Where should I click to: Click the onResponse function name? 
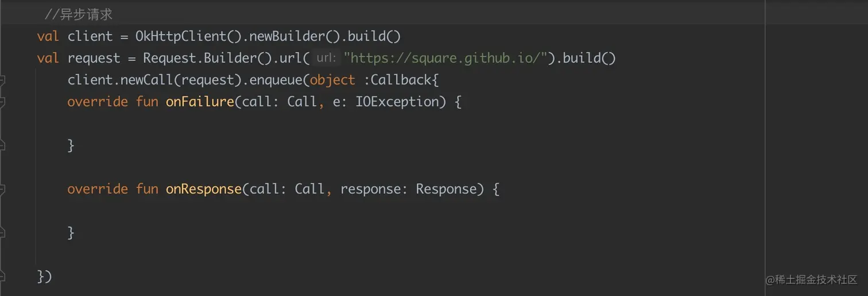[204, 189]
